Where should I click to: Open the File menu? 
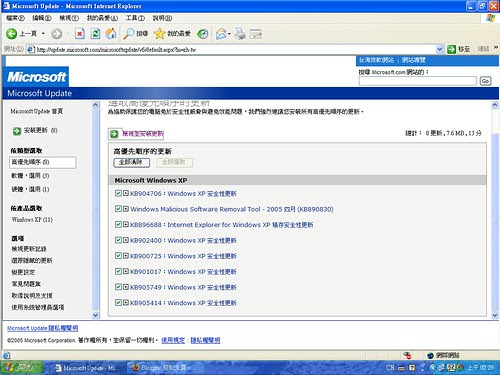point(15,18)
